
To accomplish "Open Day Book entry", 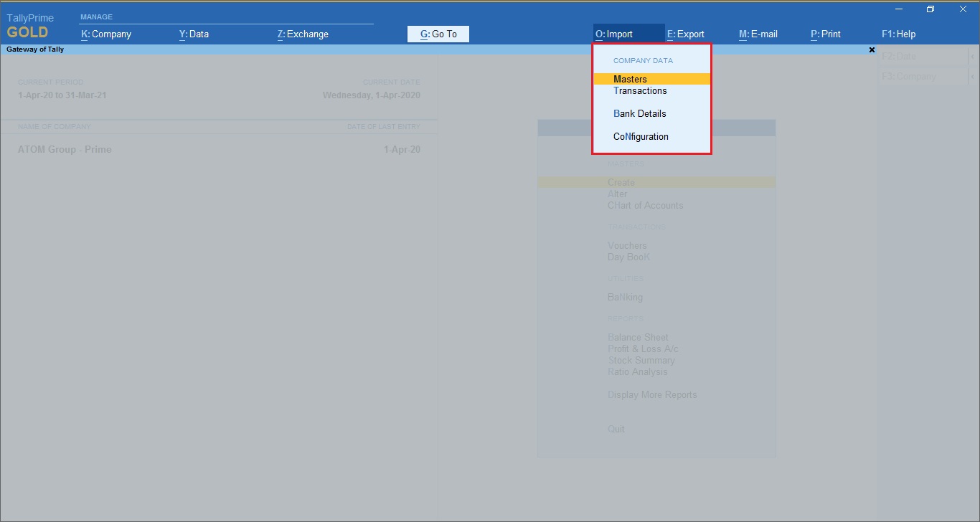I will [x=628, y=257].
